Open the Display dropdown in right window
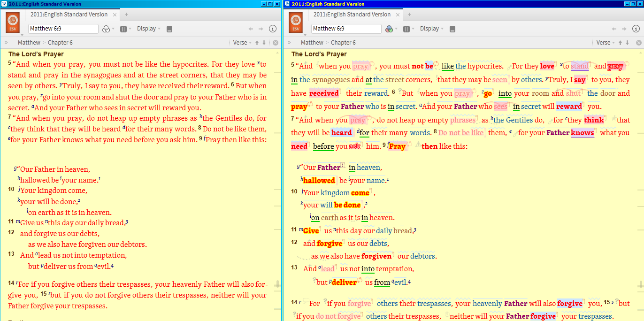 pyautogui.click(x=431, y=29)
